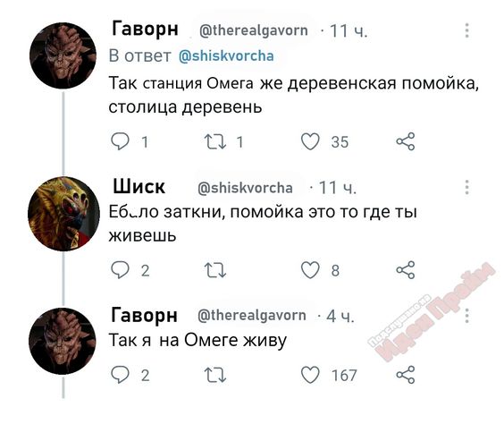This screenshot has height=424, width=504.
Task: Reply to Шиск's tweet
Action: point(120,269)
